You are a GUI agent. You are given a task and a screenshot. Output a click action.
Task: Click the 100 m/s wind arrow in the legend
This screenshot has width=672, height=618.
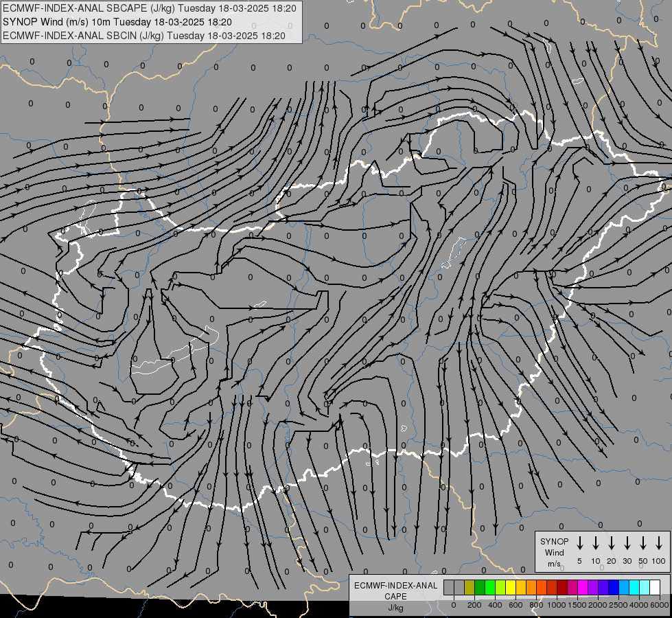659,543
